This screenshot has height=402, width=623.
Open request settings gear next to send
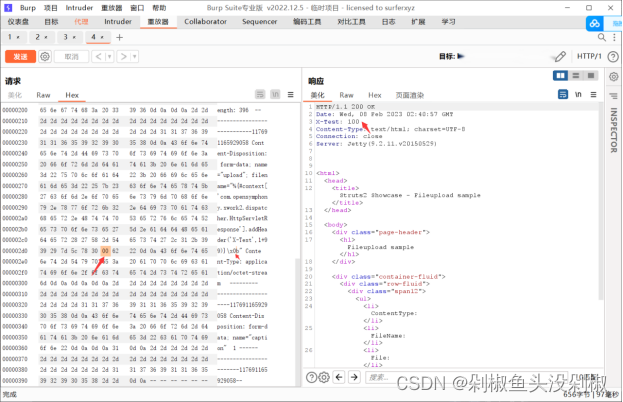point(45,56)
